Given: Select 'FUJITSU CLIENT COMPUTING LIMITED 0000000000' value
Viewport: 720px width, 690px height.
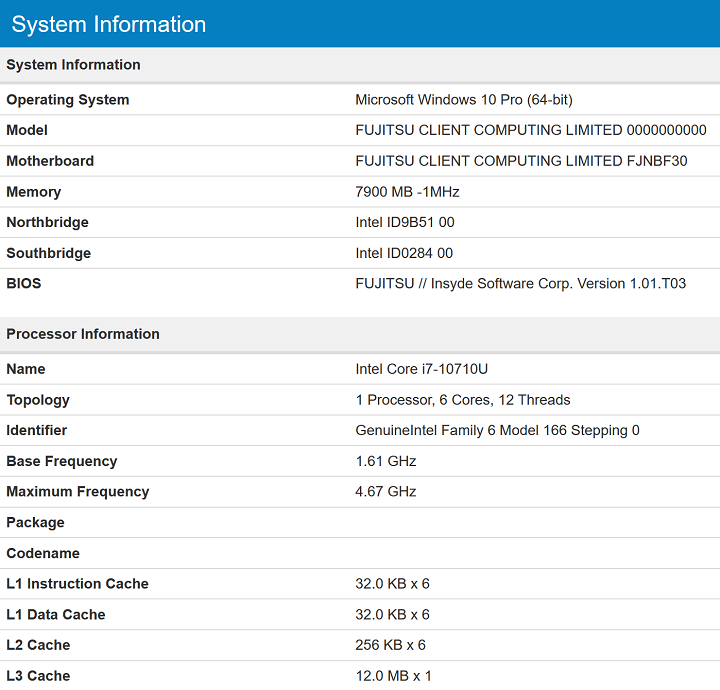Looking at the screenshot, I should coord(531,130).
